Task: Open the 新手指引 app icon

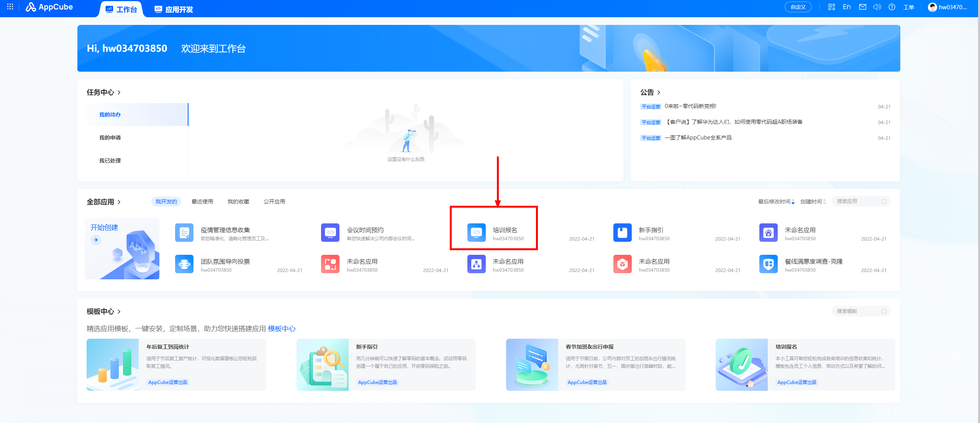Action: pos(622,233)
